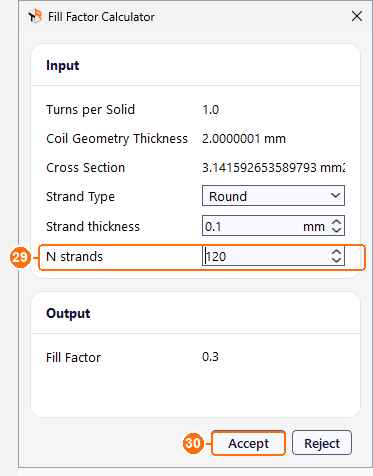373x476 pixels.
Task: Increase Strand thickness with up arrow
Action: (x=337, y=222)
